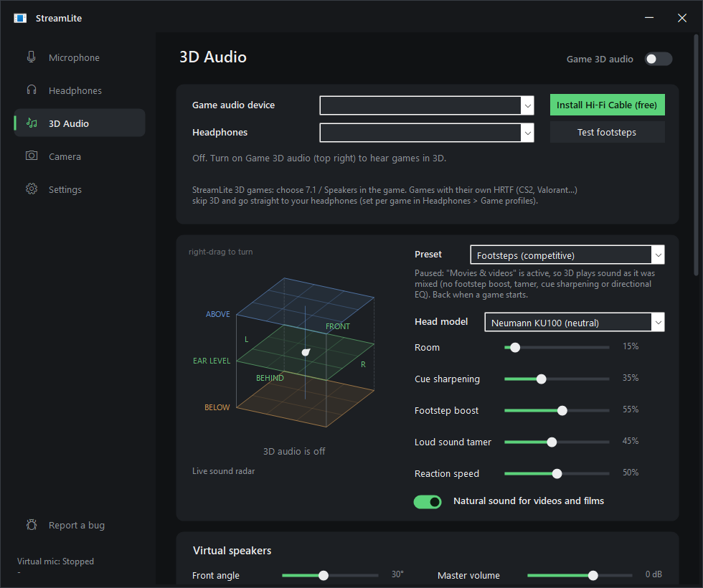This screenshot has width=703, height=588.
Task: Click the 55% Footstep boost value
Action: (631, 409)
